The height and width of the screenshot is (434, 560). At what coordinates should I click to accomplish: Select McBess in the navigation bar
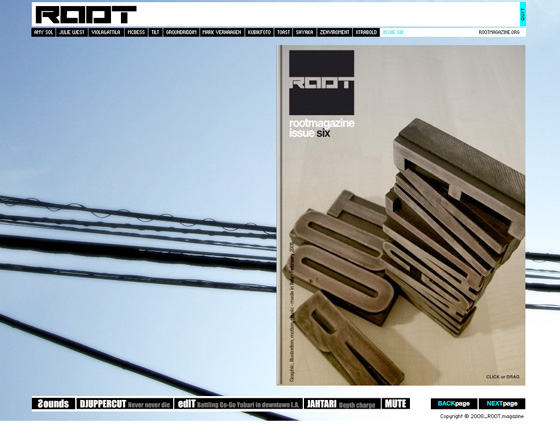point(136,32)
